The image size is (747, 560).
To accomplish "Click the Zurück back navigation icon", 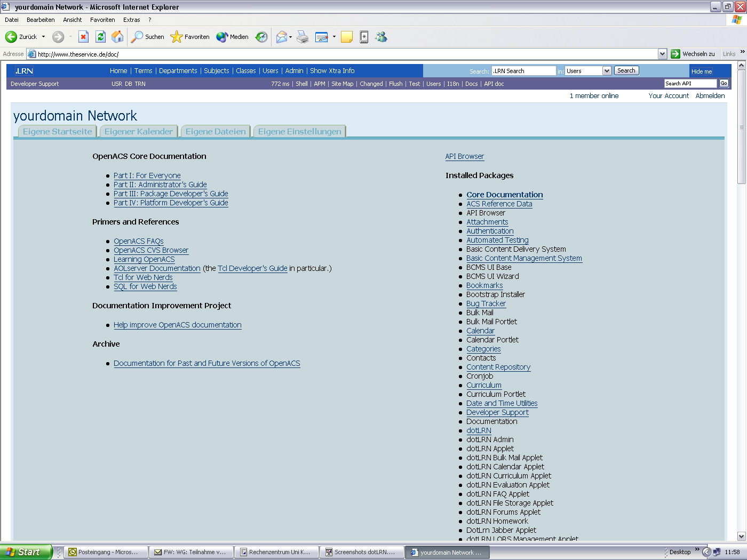I will point(12,37).
